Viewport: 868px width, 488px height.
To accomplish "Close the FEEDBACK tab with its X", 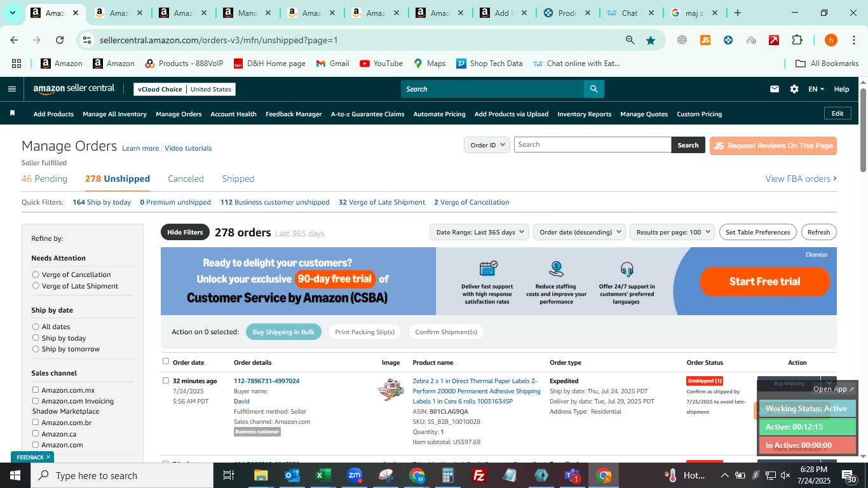I will click(x=48, y=457).
